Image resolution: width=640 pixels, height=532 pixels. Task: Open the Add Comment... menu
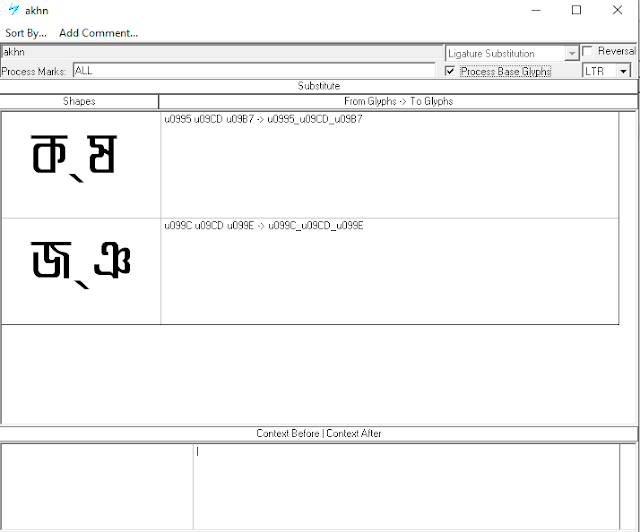(98, 33)
